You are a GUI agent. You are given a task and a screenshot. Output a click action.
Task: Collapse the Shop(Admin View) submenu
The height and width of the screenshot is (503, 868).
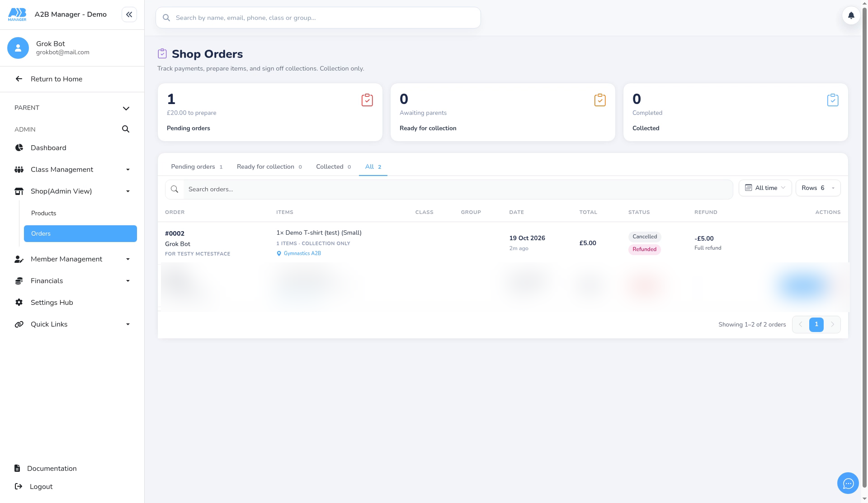coord(128,191)
